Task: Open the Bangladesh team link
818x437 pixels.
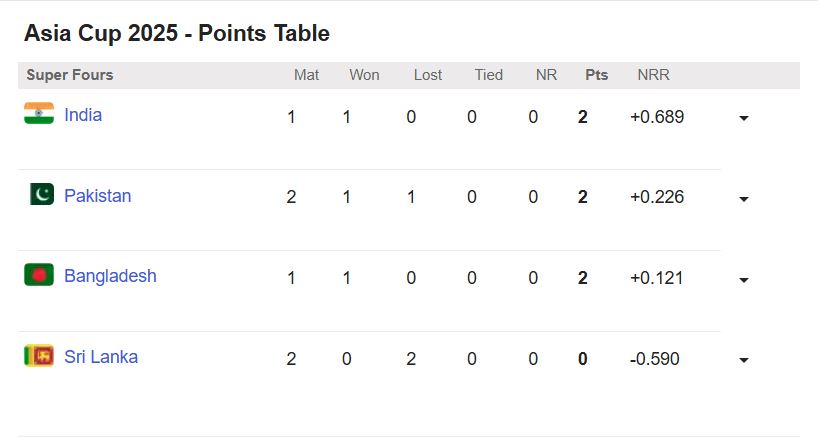Action: [110, 276]
